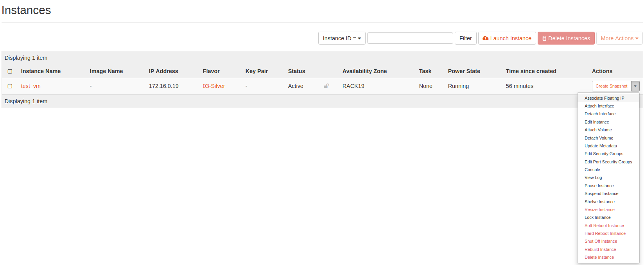Image resolution: width=644 pixels, height=265 pixels.
Task: Select Delete Instance from dropdown menu
Action: (599, 257)
